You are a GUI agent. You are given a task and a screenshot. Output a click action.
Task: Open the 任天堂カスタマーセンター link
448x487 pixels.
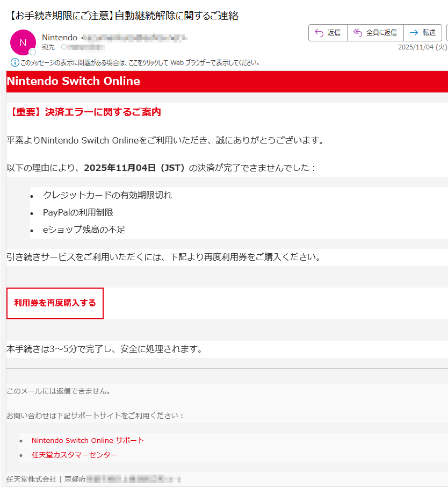[x=75, y=455]
